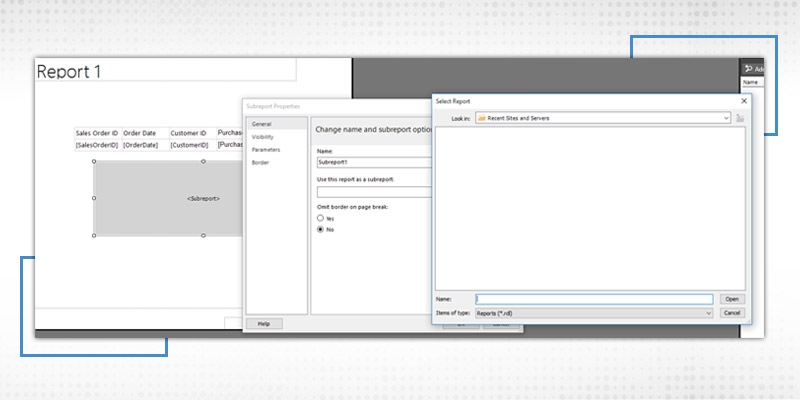This screenshot has width=800, height=400.
Task: Go to the Parameters page
Action: [266, 149]
